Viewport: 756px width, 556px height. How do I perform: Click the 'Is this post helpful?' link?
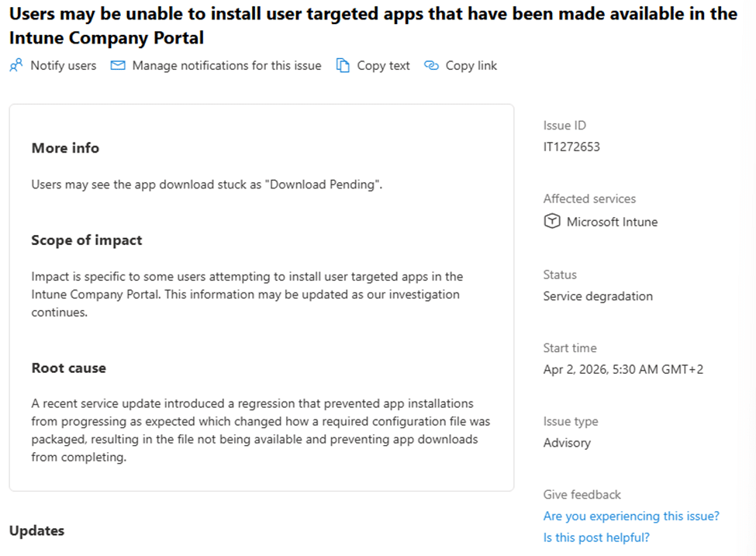point(596,537)
